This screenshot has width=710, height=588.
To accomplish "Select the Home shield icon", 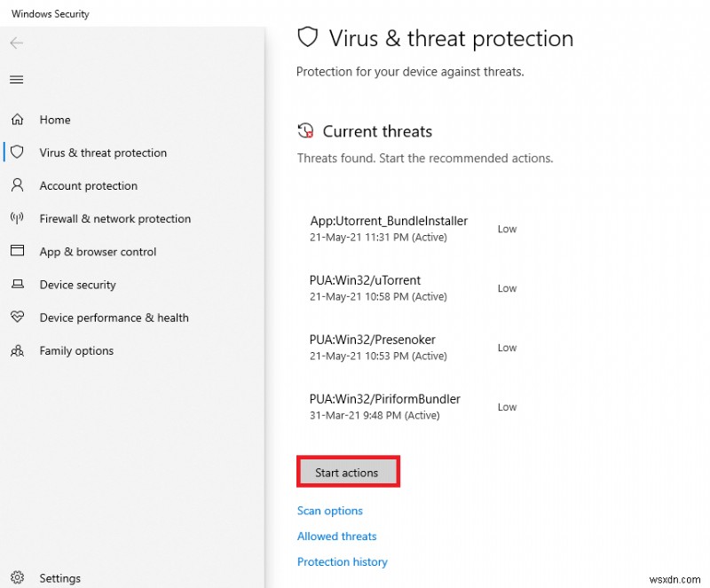I will click(x=18, y=120).
